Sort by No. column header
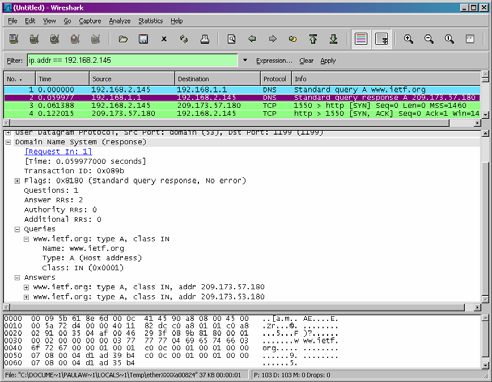 [19, 79]
